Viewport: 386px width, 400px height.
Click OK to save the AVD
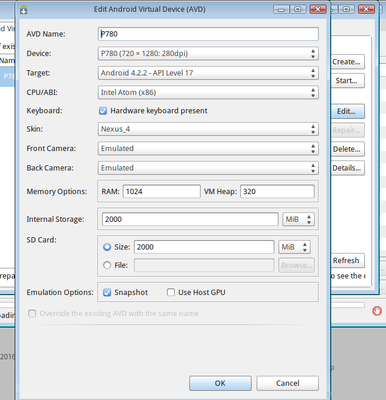220,383
